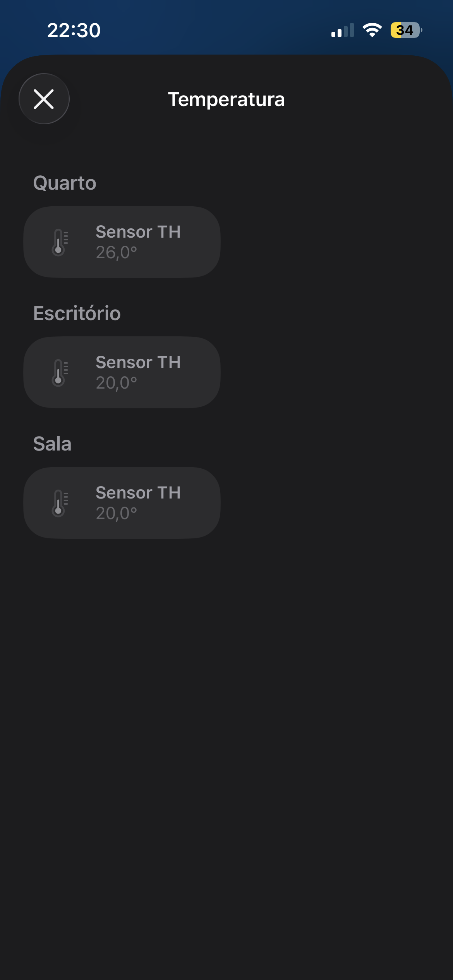Open the Sensor TH label under Escritório

pyautogui.click(x=138, y=363)
